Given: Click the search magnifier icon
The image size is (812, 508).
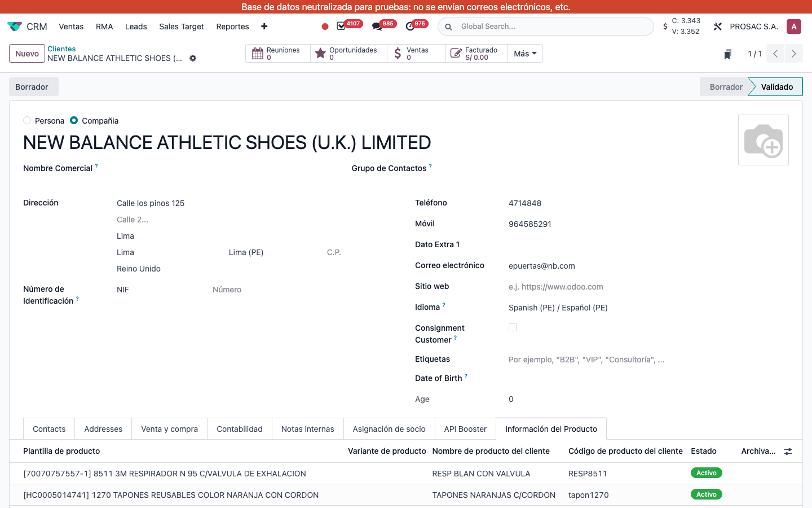Looking at the screenshot, I should point(448,27).
